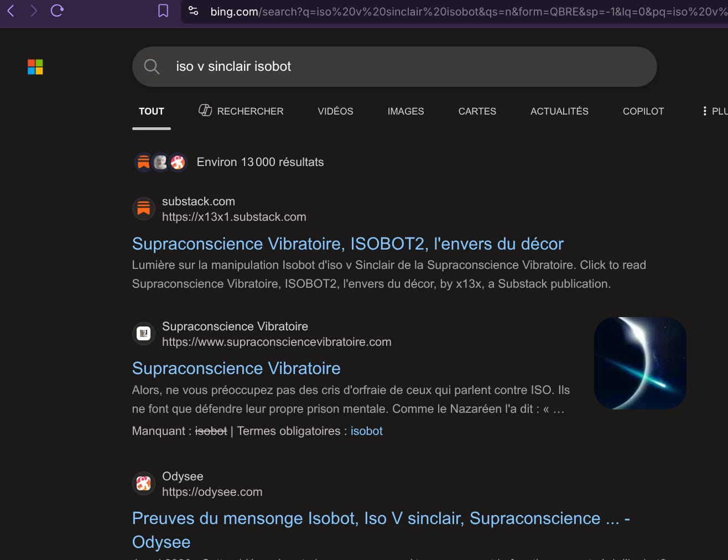This screenshot has width=728, height=560.
Task: Click the Supraconscience Vibratoire site favicon
Action: pos(144,334)
